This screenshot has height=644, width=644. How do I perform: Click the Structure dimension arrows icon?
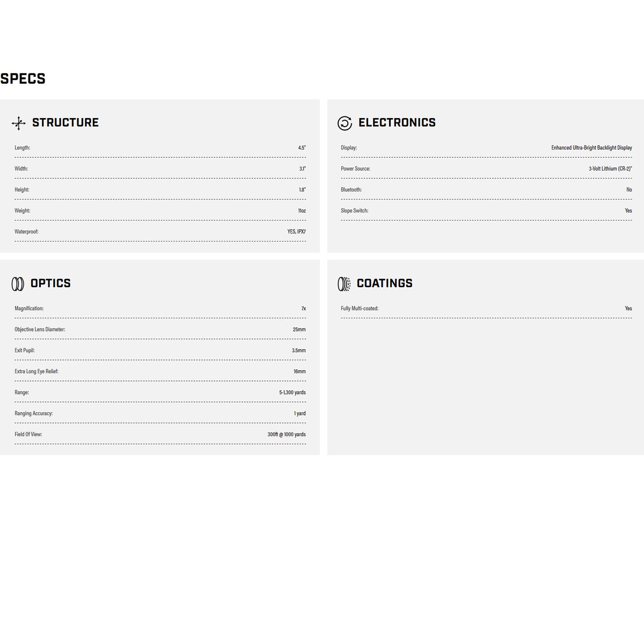(x=19, y=123)
